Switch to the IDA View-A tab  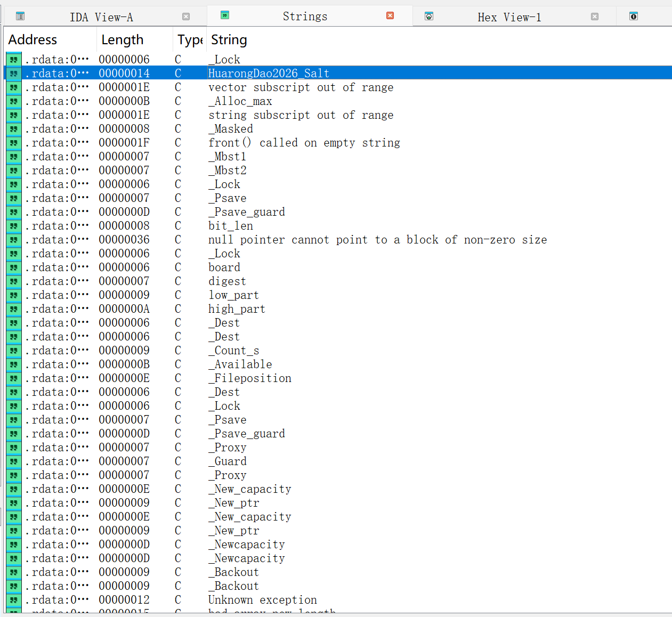pos(101,17)
